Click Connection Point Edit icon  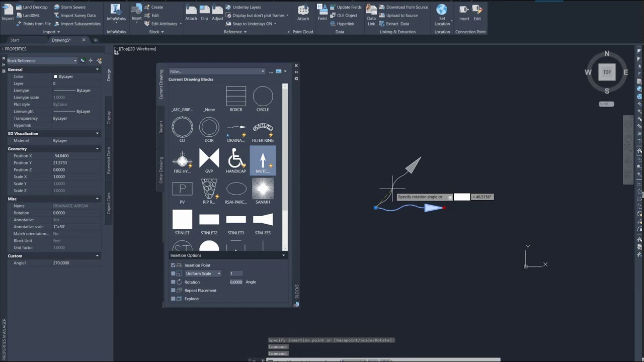[x=477, y=13]
